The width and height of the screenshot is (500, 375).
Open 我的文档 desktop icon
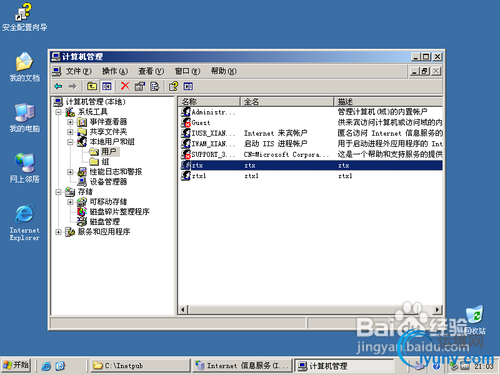pyautogui.click(x=24, y=67)
